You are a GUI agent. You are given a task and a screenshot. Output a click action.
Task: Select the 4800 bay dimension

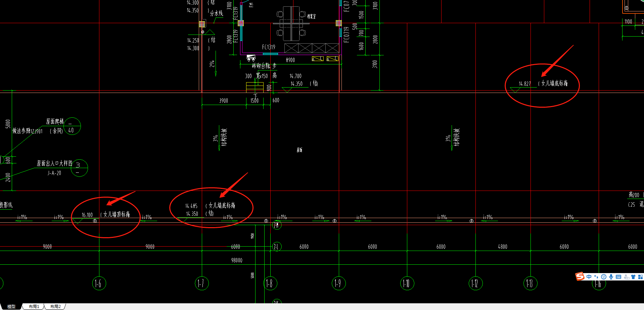503,247
